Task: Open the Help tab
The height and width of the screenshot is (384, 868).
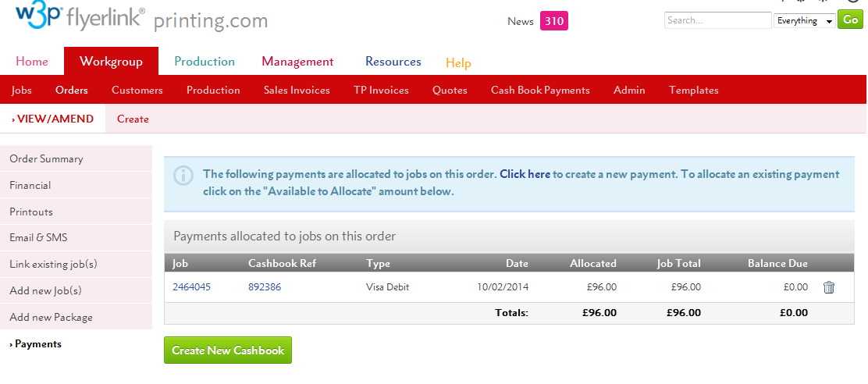Action: (x=458, y=63)
